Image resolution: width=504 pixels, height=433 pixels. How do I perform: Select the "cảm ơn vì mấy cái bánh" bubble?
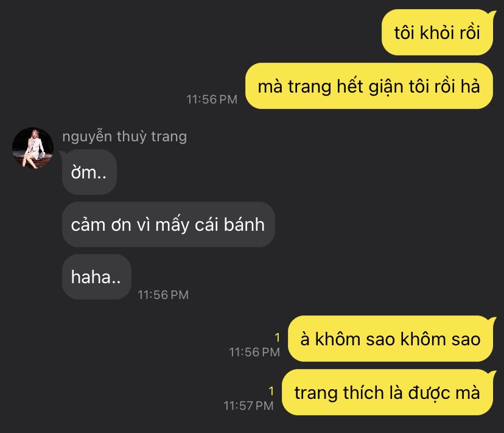click(x=168, y=225)
